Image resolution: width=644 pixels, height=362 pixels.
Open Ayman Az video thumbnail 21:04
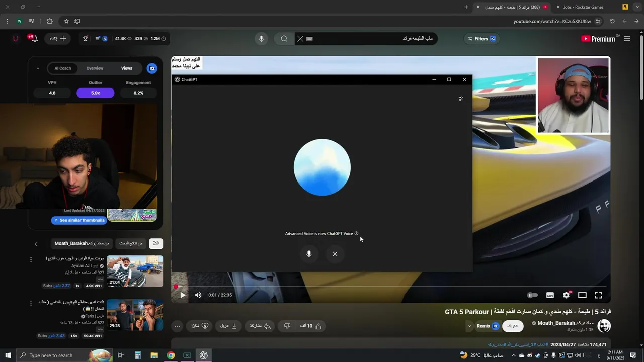[x=135, y=271]
